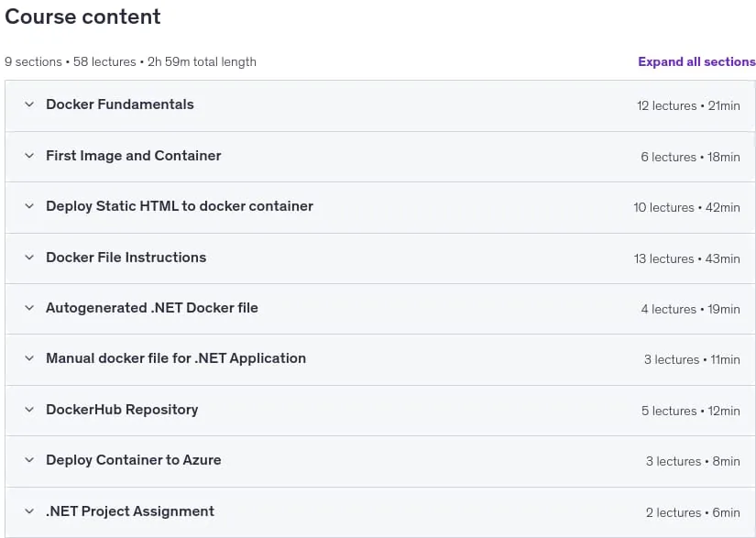Expand Docker File Instructions chevron
The width and height of the screenshot is (756, 538).
click(x=29, y=257)
